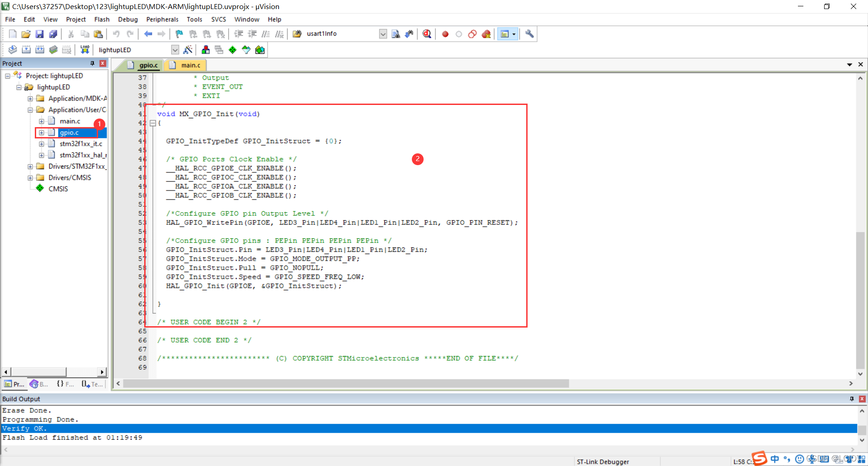Screen dimensions: 868x466
Task: Collapse Project: lightupLED root node
Action: click(8, 76)
